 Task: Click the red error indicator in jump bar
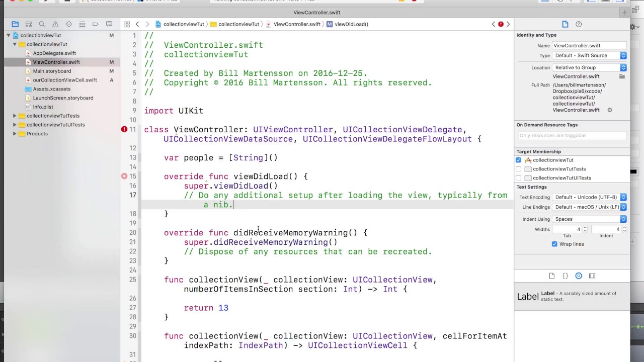501,24
